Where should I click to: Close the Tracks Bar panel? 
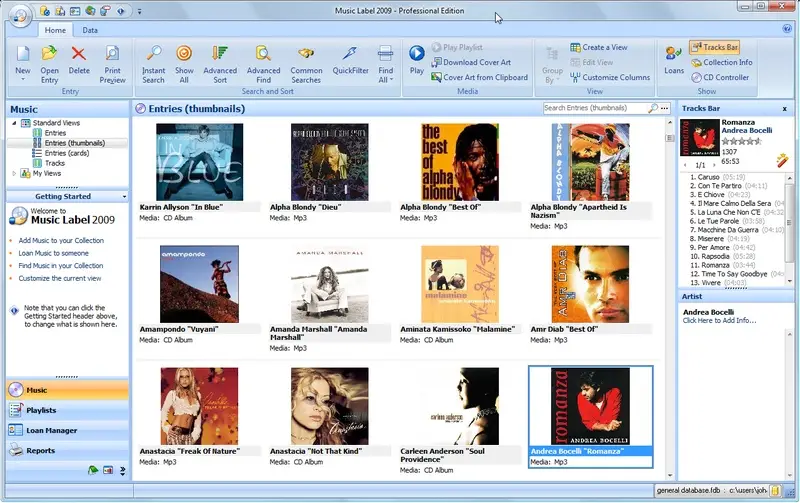tap(784, 109)
